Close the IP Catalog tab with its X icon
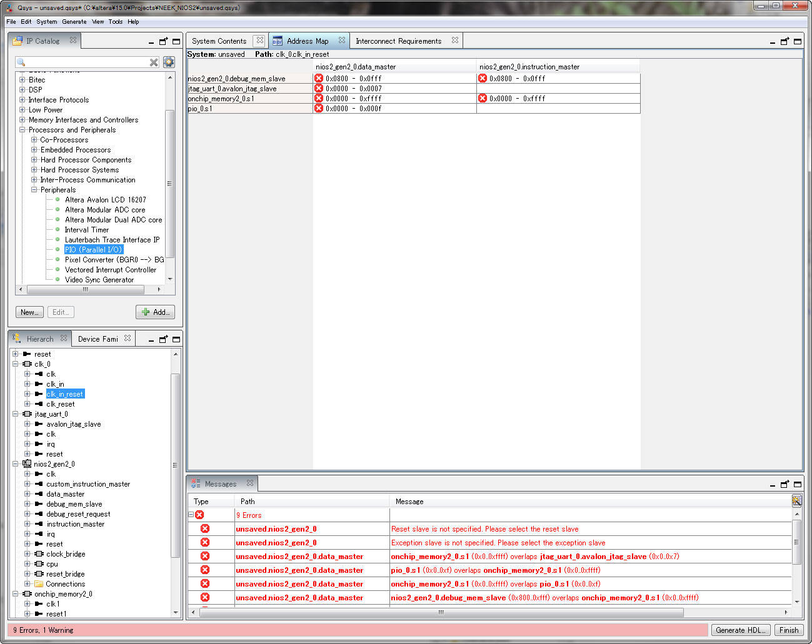This screenshot has height=644, width=812. click(73, 40)
